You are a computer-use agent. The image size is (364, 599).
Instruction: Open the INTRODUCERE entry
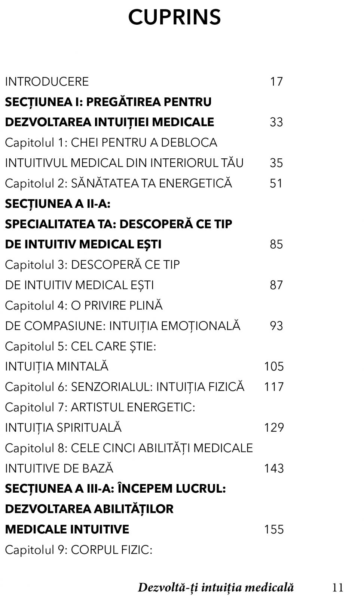pos(47,82)
